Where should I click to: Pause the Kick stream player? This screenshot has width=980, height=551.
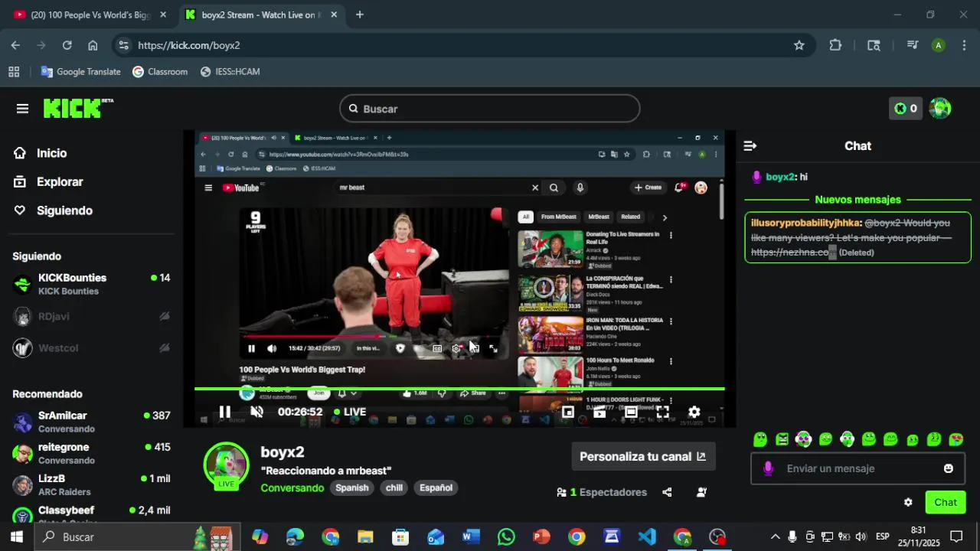[x=224, y=412]
